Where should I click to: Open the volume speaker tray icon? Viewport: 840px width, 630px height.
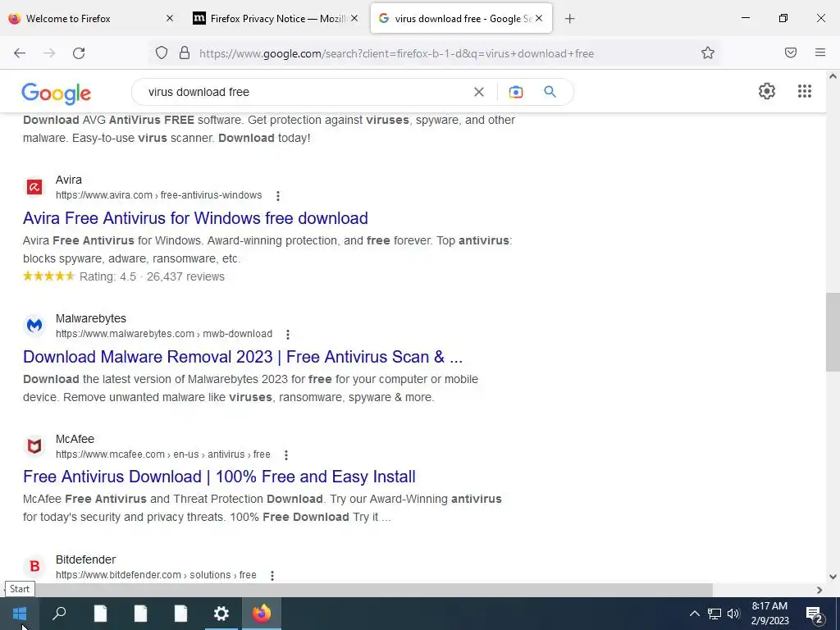tap(733, 614)
